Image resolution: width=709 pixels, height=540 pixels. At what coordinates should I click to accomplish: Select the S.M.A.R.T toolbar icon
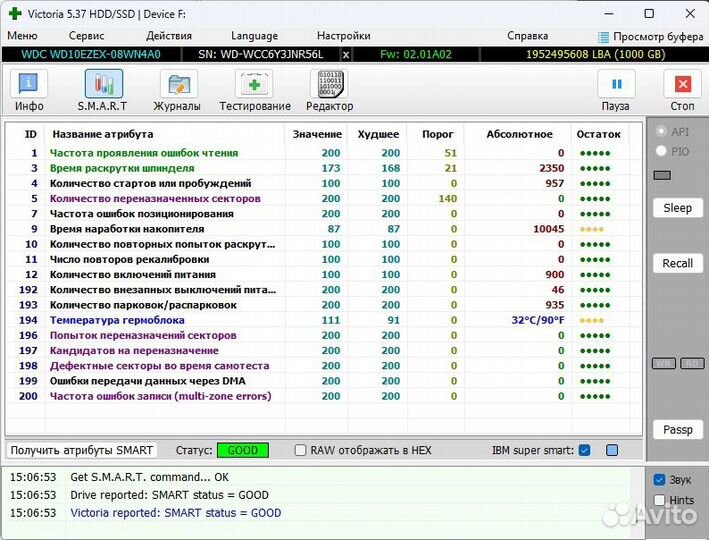[103, 89]
